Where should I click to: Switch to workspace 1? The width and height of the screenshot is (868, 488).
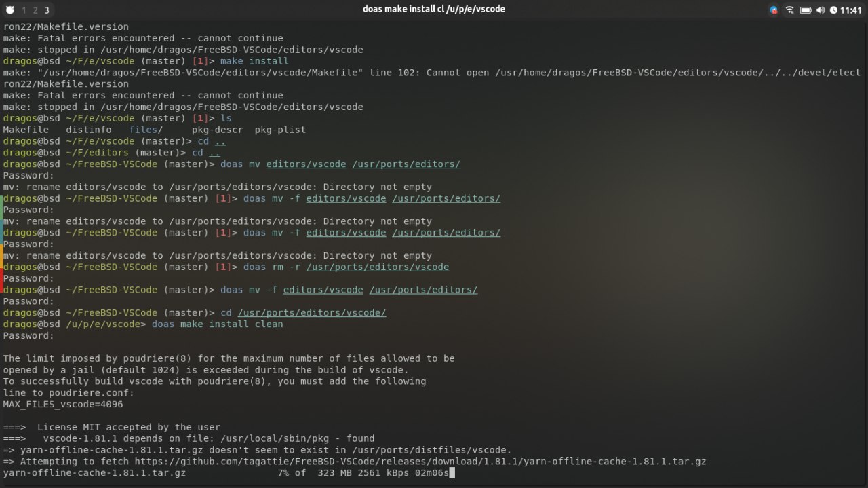24,10
